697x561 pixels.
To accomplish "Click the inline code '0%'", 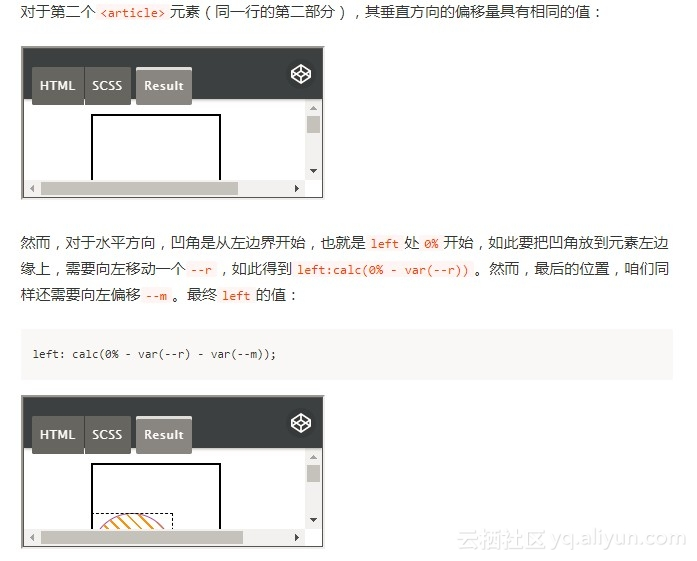I will tap(431, 244).
